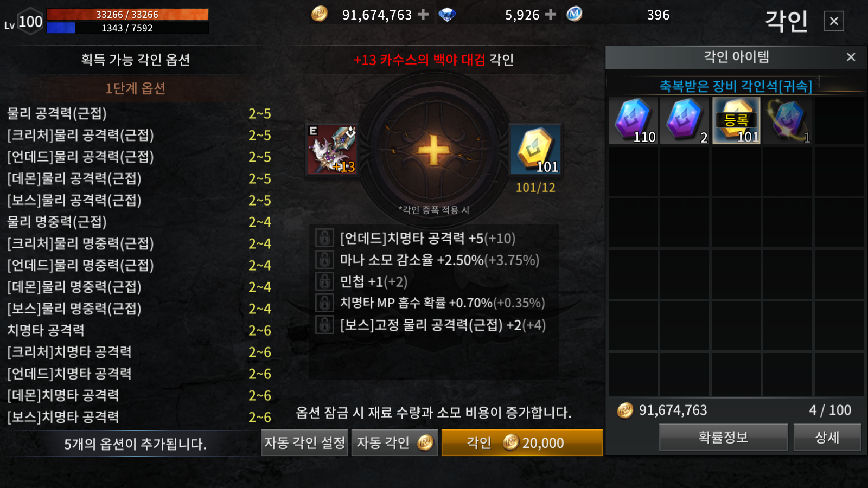Tap the gold engraving stone material slot
Viewport: 868px width, 488px height.
(x=535, y=150)
